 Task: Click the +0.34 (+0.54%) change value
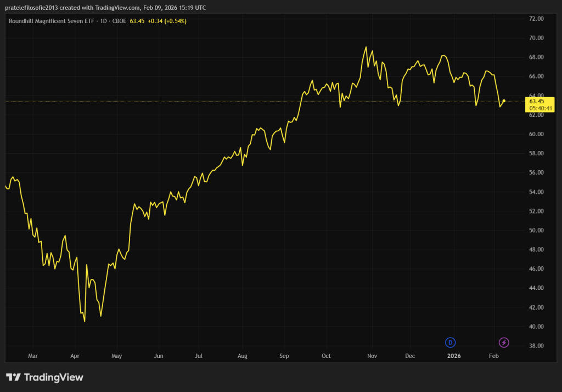167,21
